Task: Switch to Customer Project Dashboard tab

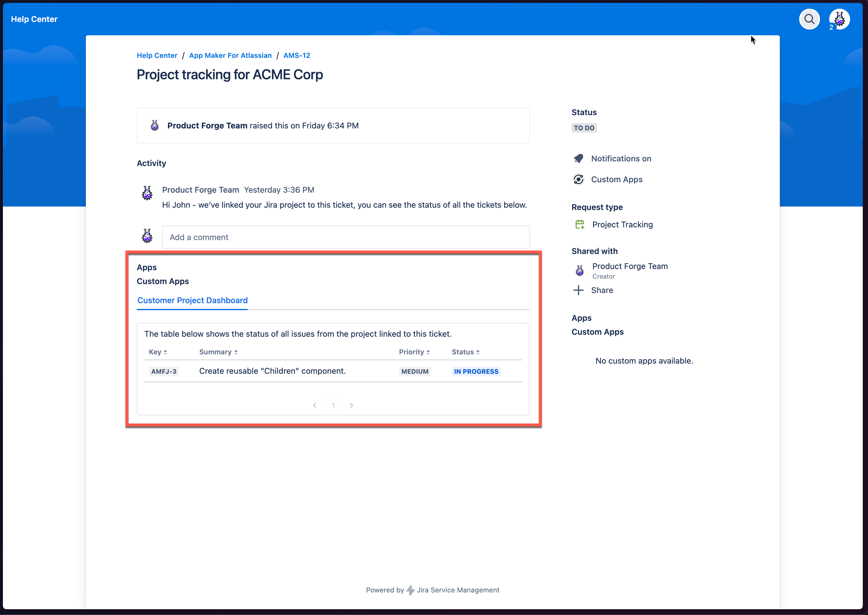Action: (192, 300)
